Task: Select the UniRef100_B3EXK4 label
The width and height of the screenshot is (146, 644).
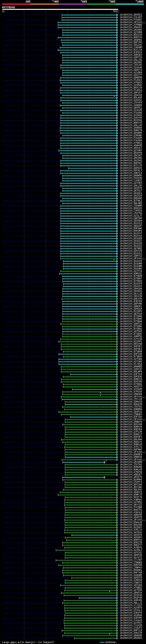Action: [x=131, y=301]
